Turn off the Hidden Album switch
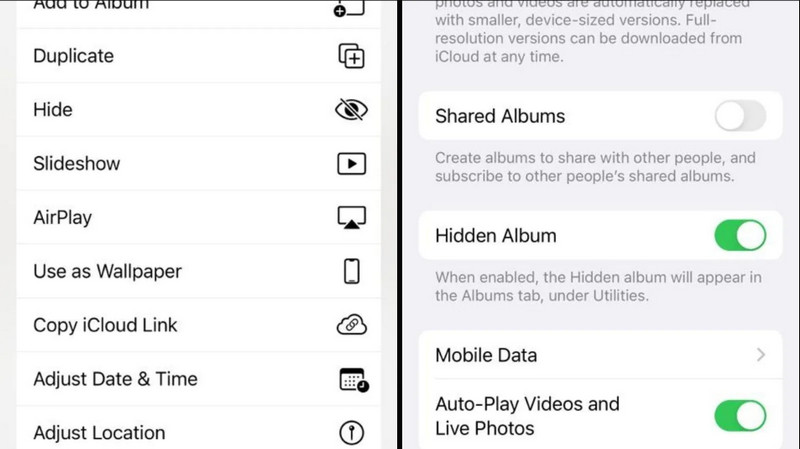Viewport: 800px width, 449px height. click(740, 235)
